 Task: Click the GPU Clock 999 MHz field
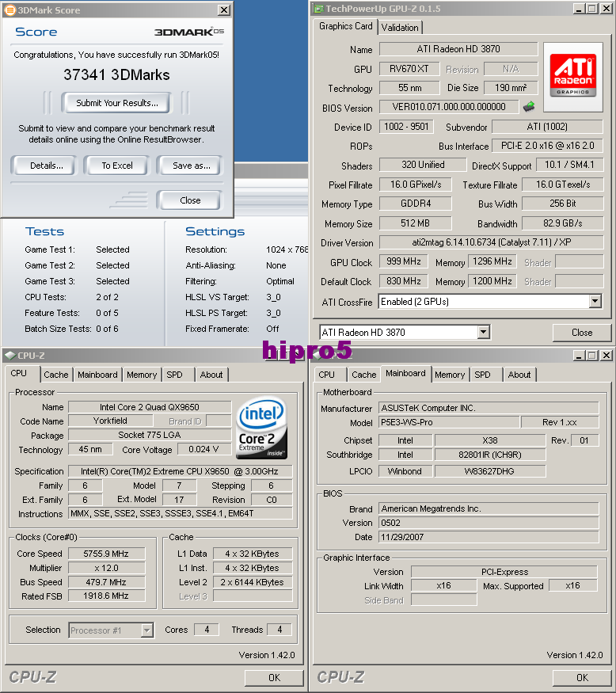404,261
